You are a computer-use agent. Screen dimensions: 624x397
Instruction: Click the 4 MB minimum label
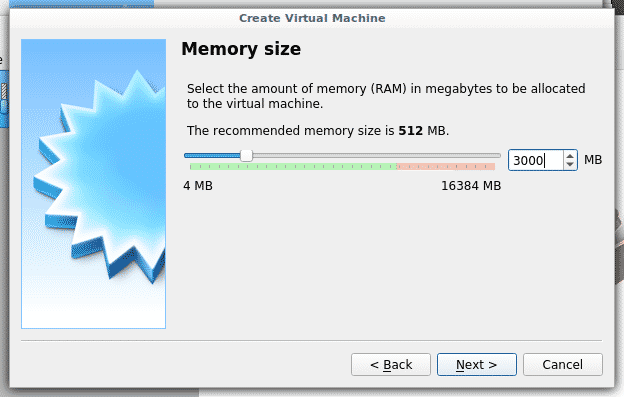[x=198, y=186]
